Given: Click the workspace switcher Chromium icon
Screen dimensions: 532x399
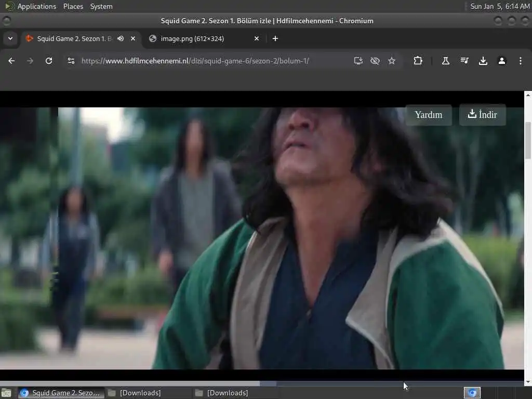Looking at the screenshot, I should (472, 393).
